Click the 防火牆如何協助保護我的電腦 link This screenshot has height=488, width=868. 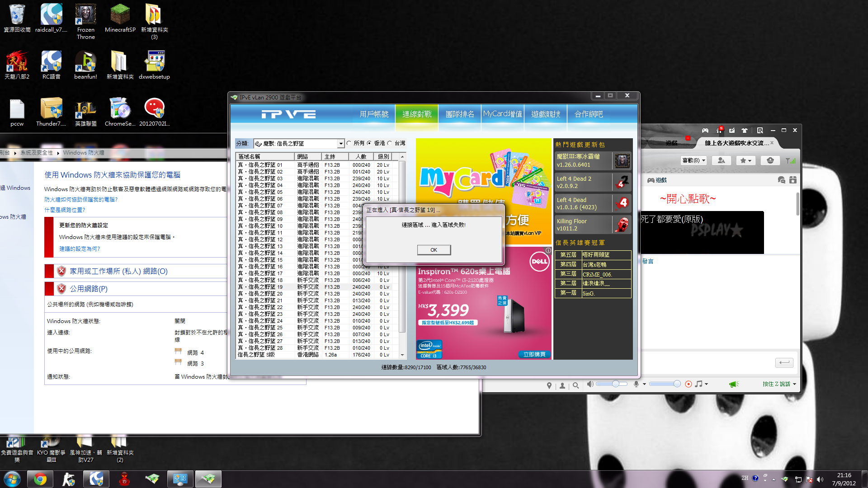(x=81, y=199)
